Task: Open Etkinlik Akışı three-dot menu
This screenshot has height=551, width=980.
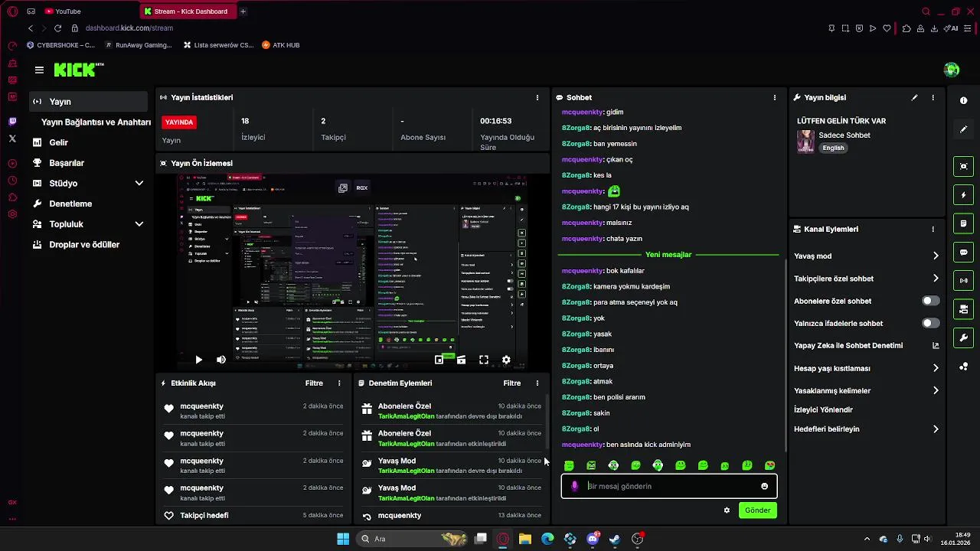Action: 339,383
